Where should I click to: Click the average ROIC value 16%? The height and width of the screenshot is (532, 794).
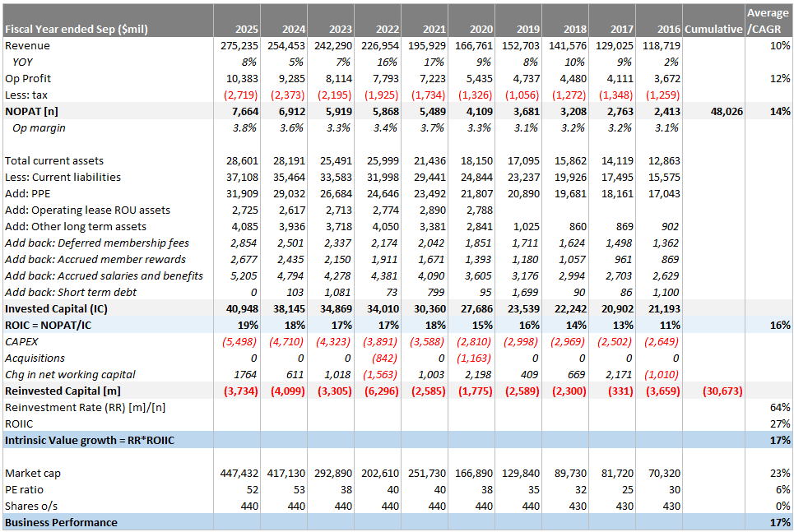[x=780, y=325]
